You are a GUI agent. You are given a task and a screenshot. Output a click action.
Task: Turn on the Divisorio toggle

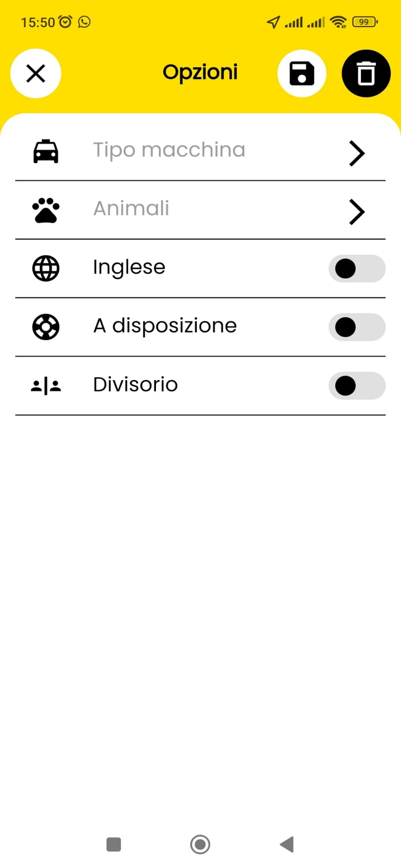tap(356, 386)
